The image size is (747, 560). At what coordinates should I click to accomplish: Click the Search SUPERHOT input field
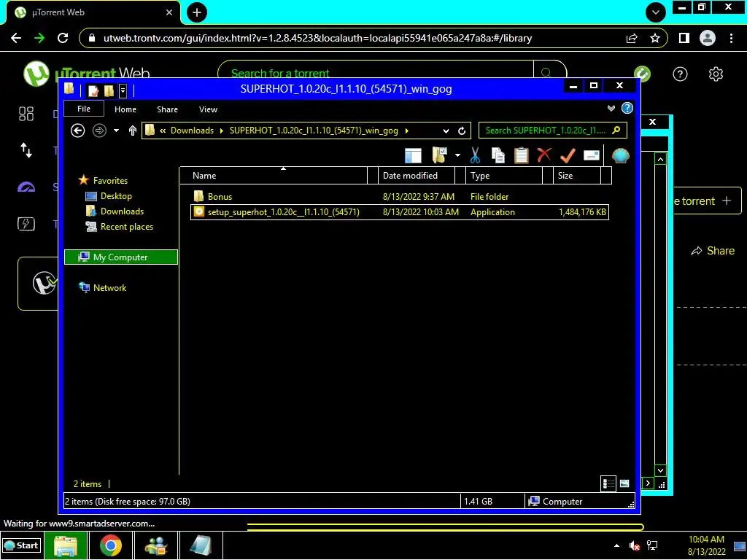(x=553, y=131)
